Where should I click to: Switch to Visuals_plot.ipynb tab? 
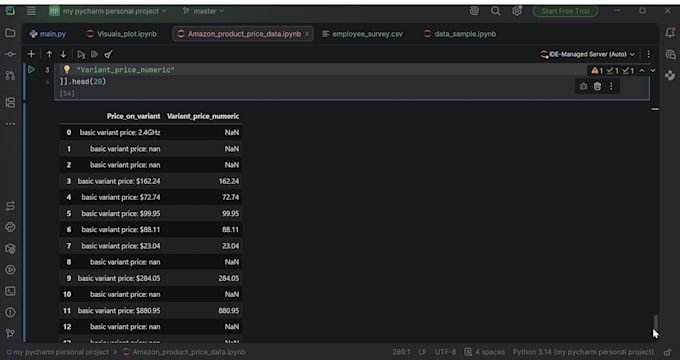pos(122,34)
